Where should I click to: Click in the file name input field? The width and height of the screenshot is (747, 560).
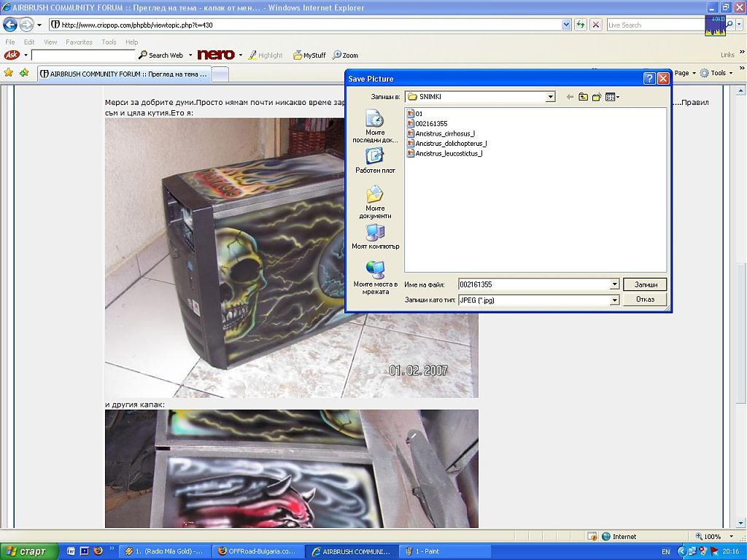[x=534, y=285]
